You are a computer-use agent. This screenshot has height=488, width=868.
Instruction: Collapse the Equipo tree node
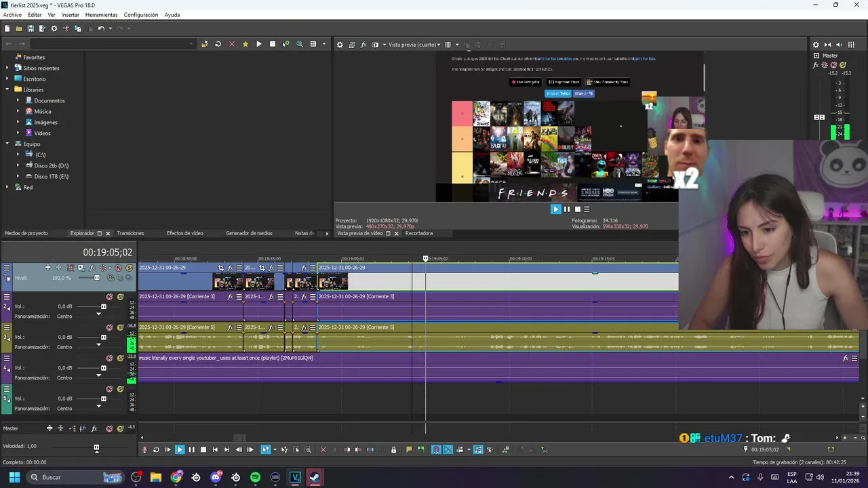[8, 144]
